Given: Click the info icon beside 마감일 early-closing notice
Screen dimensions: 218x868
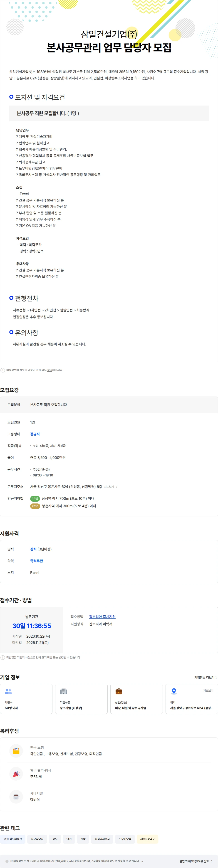Looking at the screenshot, I should 3,657.
